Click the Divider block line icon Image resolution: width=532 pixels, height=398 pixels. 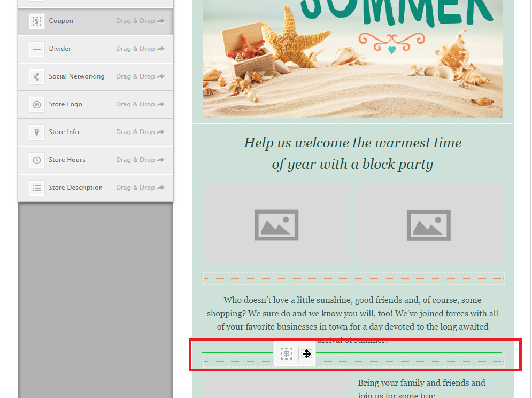(36, 49)
